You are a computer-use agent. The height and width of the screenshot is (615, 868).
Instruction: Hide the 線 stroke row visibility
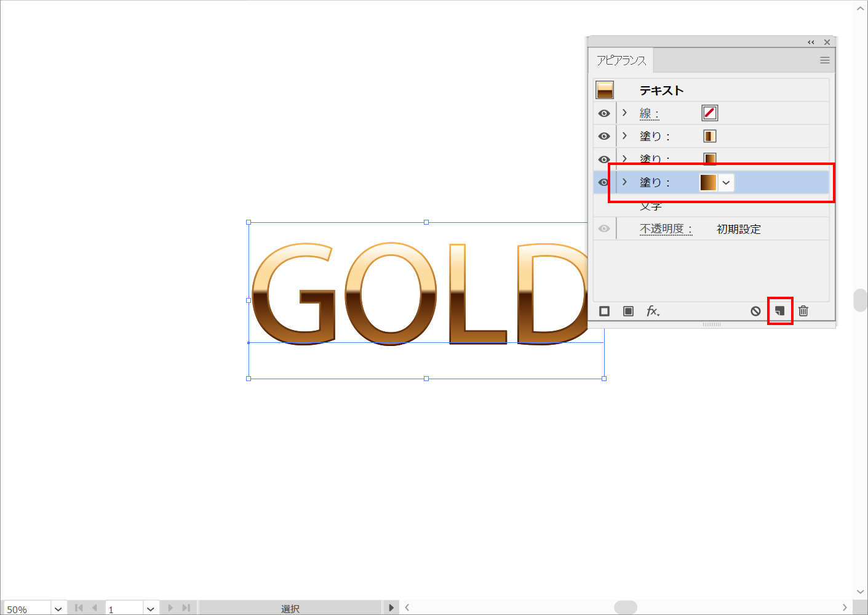click(x=604, y=113)
